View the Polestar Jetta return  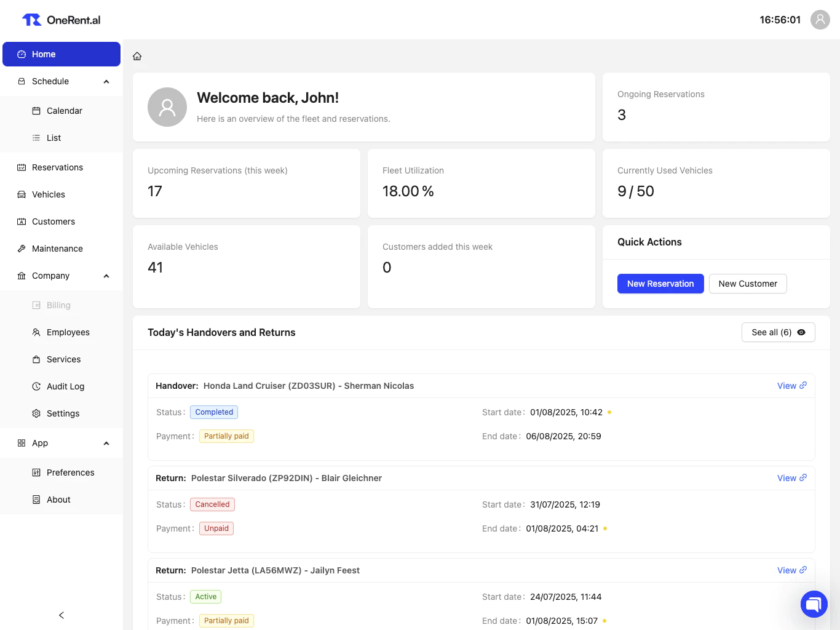792,570
